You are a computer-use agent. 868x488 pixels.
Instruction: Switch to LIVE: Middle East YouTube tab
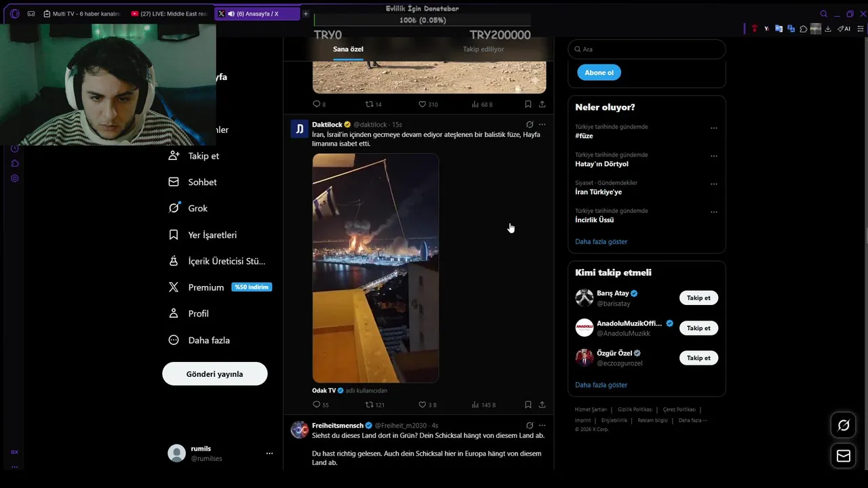click(169, 14)
